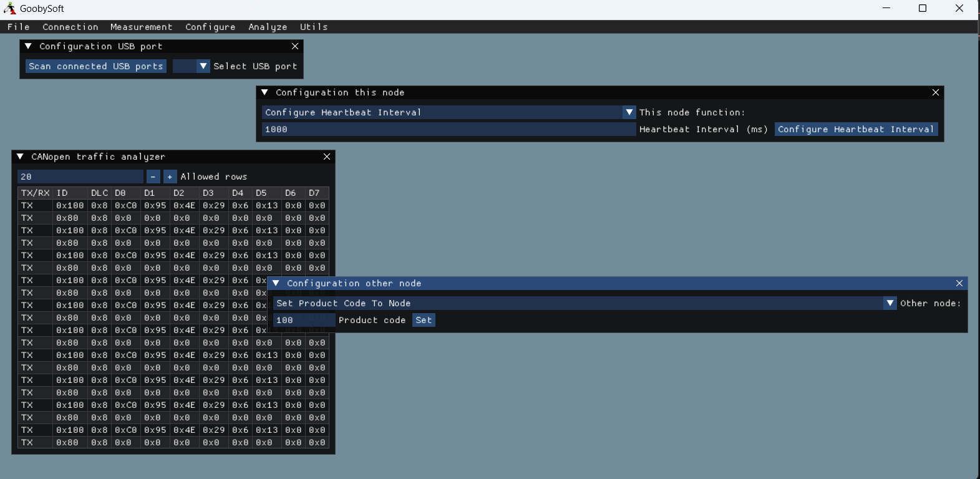The width and height of the screenshot is (980, 479).
Task: Open the Measurement menu
Action: pyautogui.click(x=142, y=27)
